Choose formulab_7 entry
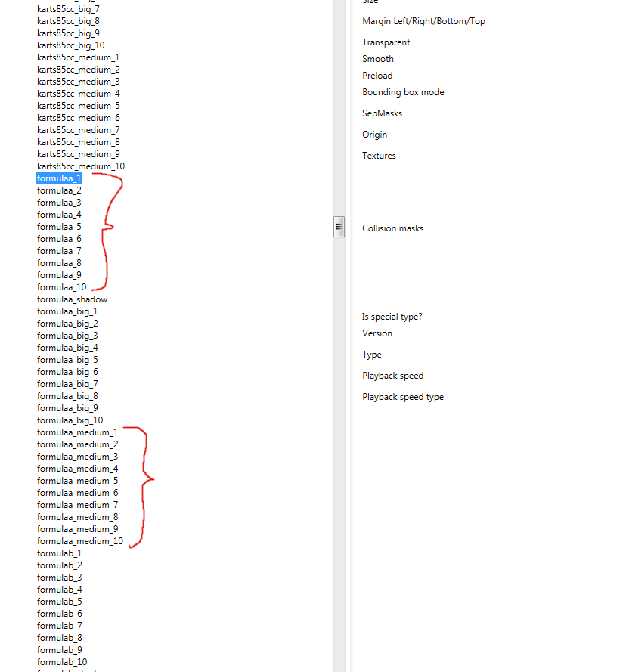Screen dimensions: 623x672 pos(60,626)
